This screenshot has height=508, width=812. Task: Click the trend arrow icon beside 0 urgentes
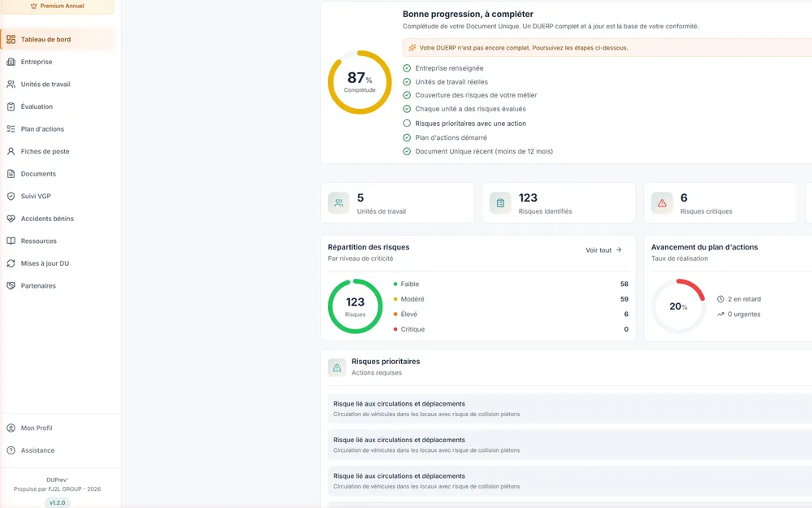point(720,314)
